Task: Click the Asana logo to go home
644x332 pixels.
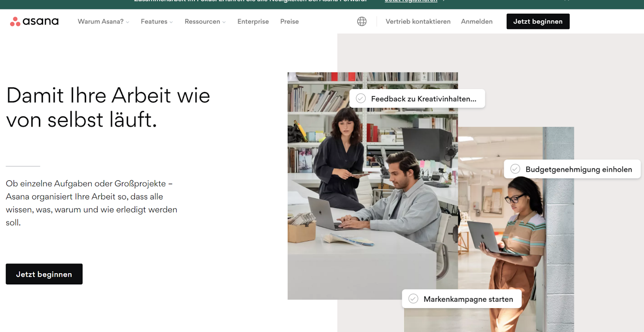Action: (34, 21)
